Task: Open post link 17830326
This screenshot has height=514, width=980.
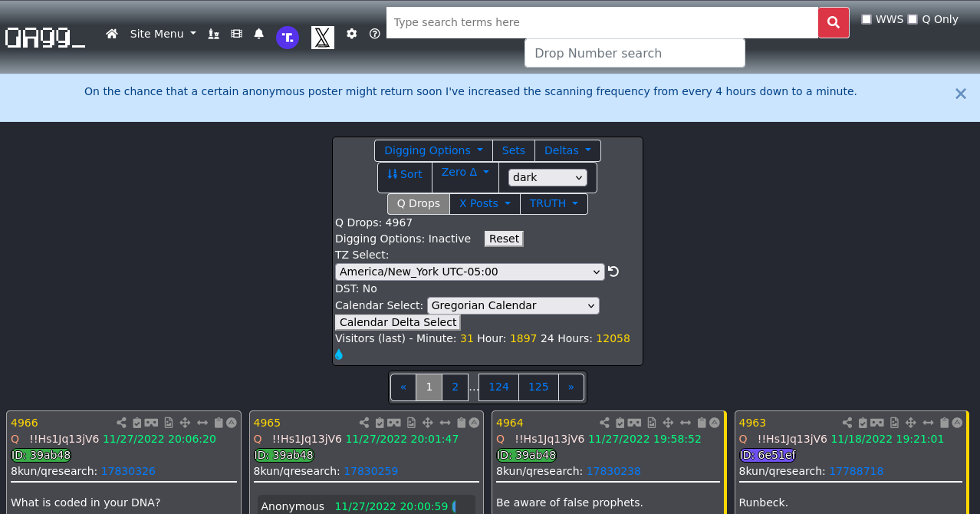Action: pyautogui.click(x=128, y=471)
